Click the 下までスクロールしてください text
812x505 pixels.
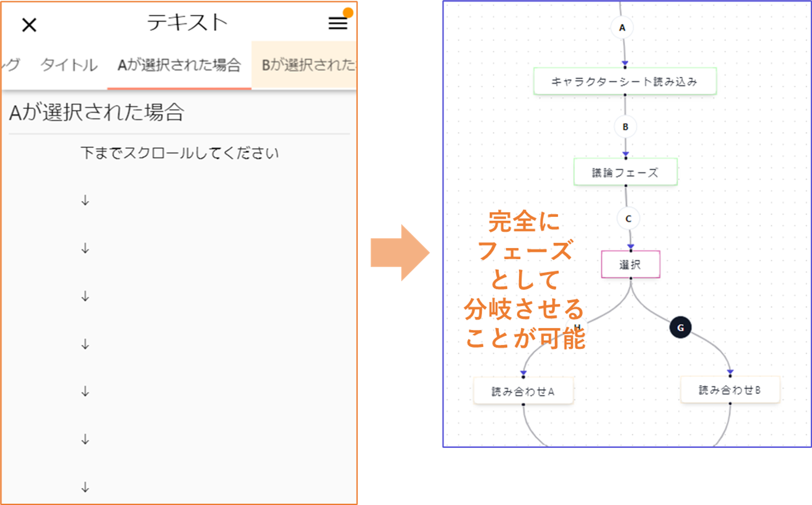[179, 153]
